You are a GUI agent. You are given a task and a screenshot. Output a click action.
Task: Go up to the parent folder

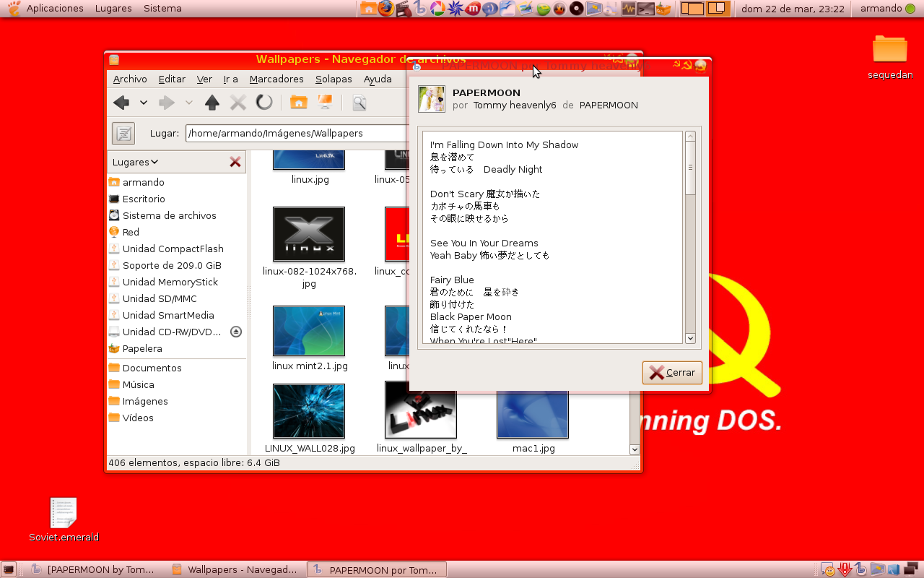point(212,103)
